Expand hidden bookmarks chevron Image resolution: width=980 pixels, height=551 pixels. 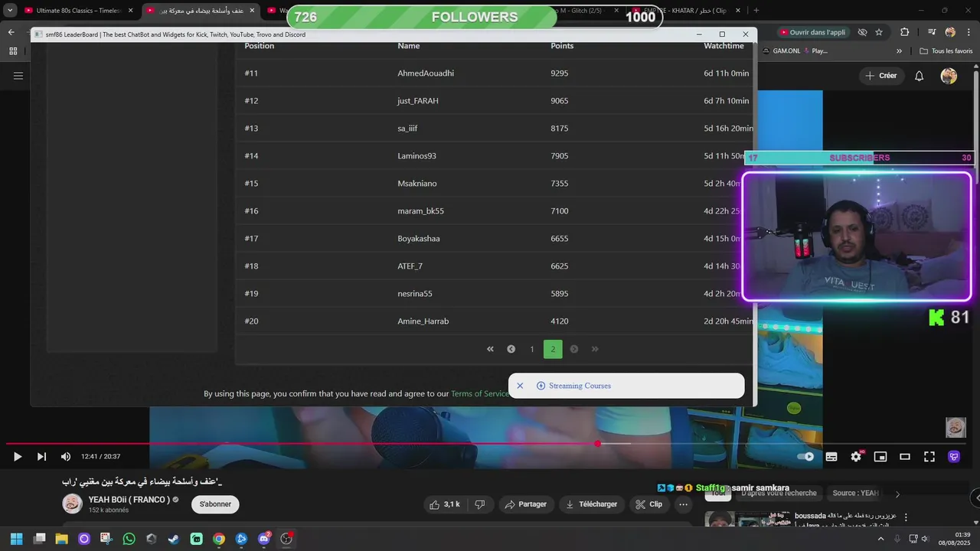click(899, 51)
